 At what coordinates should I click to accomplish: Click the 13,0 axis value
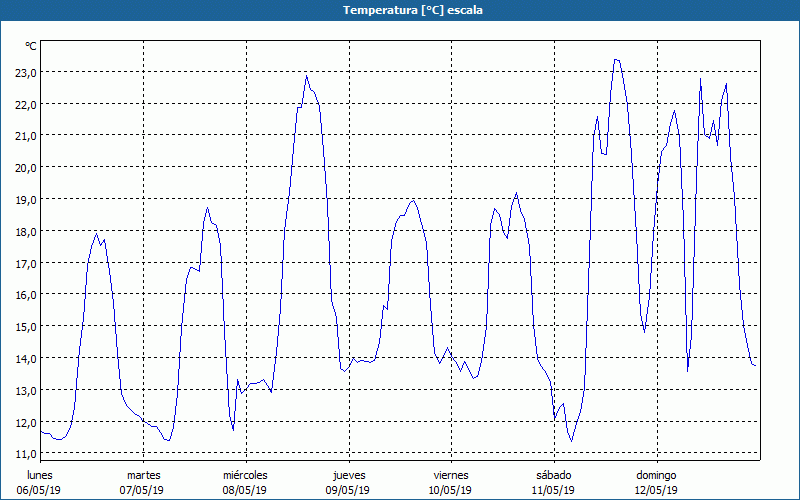click(x=26, y=391)
